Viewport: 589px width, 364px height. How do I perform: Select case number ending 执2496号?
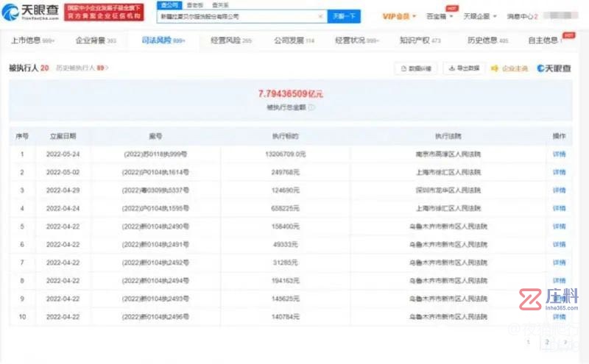point(155,317)
